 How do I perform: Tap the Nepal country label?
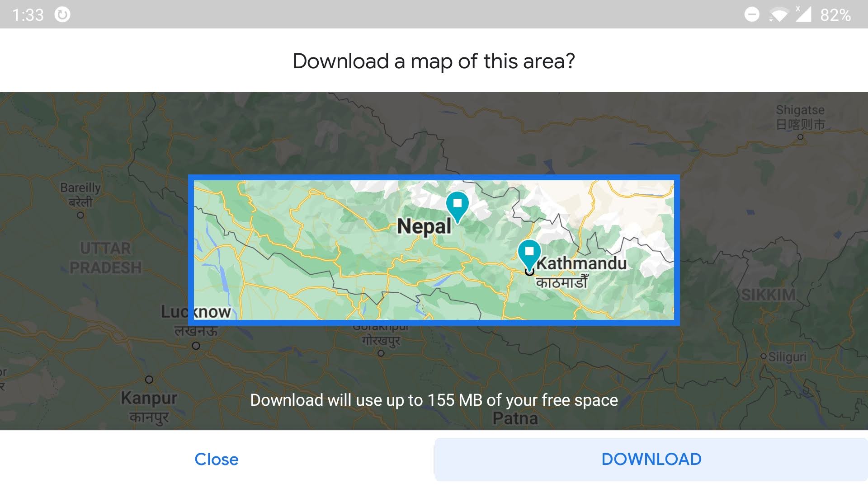424,226
